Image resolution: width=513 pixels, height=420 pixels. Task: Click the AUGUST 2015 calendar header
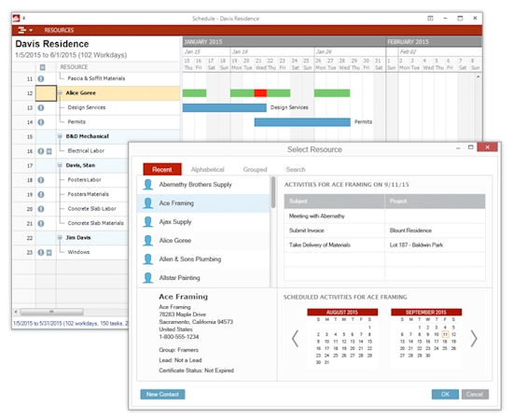click(x=342, y=313)
